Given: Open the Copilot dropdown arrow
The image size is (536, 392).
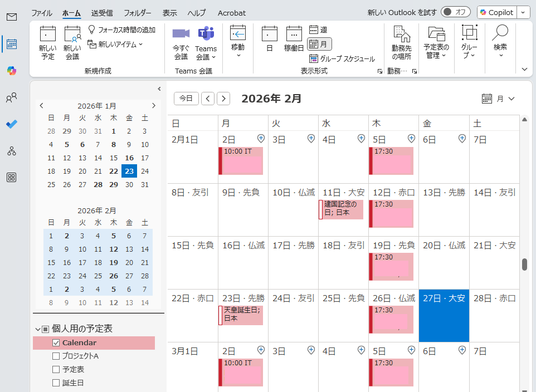Looking at the screenshot, I should [522, 12].
